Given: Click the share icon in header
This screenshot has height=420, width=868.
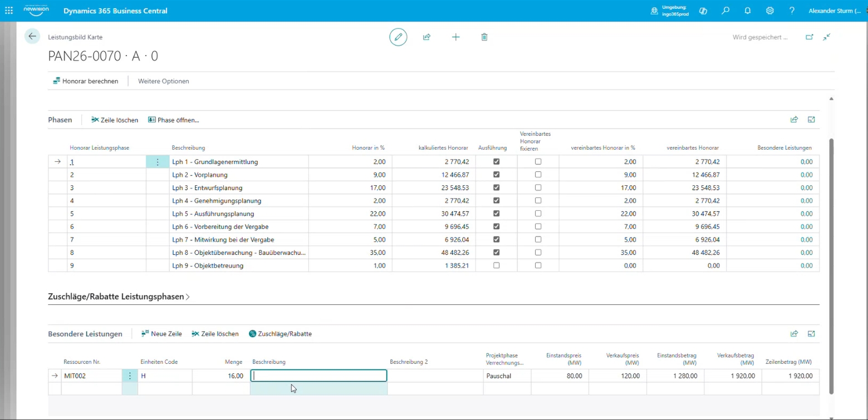Looking at the screenshot, I should click(427, 37).
